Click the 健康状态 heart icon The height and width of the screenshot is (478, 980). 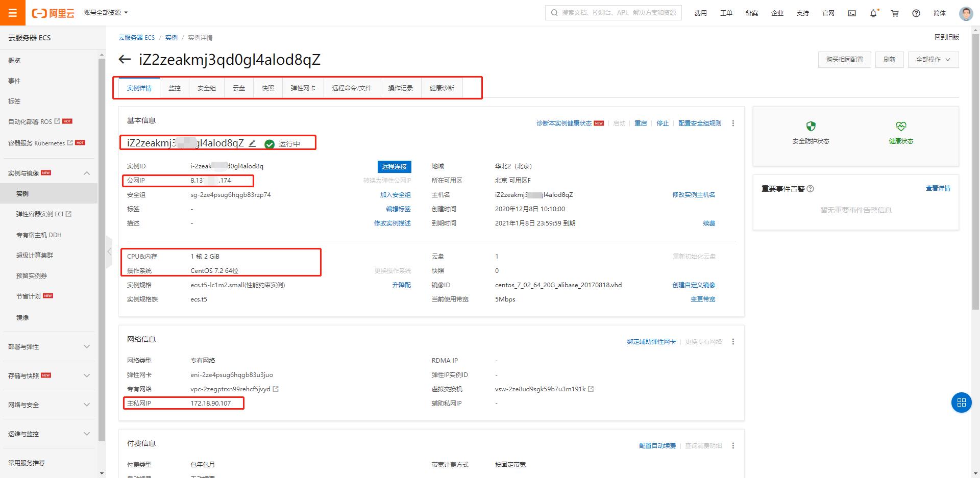901,126
